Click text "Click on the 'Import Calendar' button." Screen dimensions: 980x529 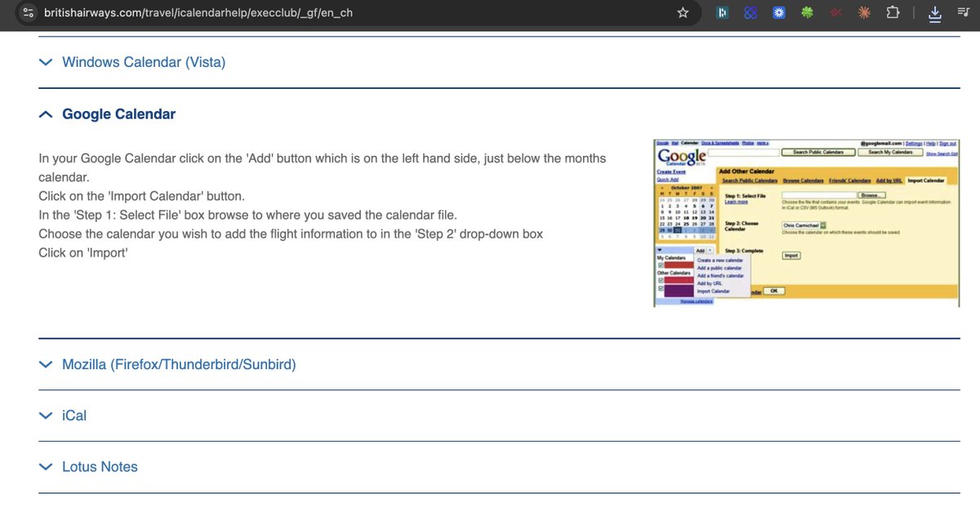(141, 196)
